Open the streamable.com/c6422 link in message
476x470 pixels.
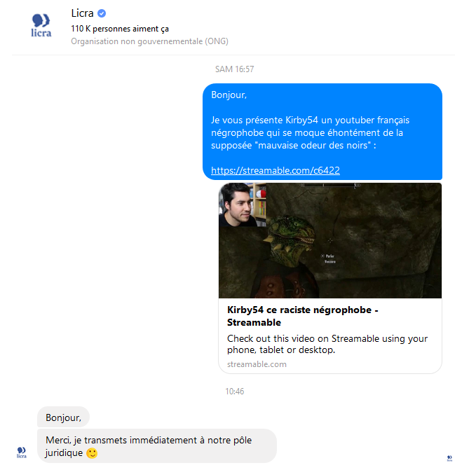coord(276,170)
